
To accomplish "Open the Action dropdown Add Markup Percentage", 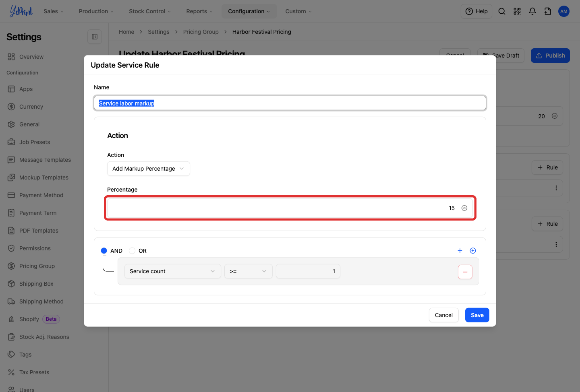I will [149, 169].
